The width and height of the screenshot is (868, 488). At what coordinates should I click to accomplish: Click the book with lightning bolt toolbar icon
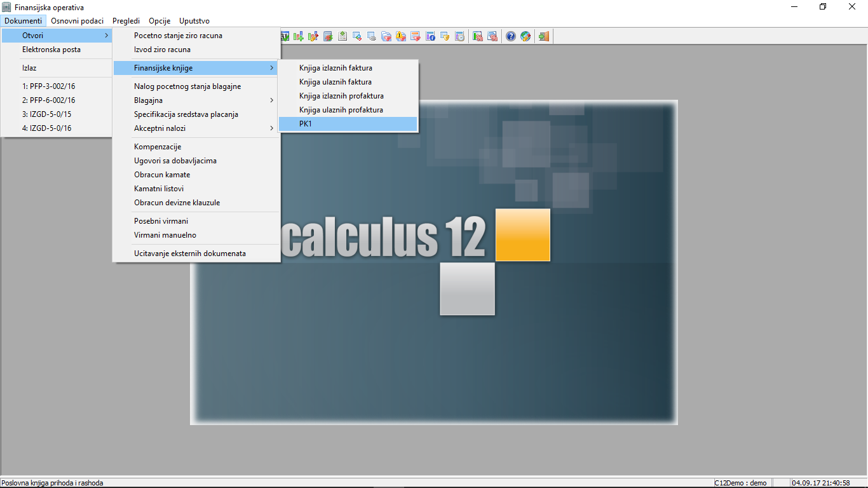point(328,36)
